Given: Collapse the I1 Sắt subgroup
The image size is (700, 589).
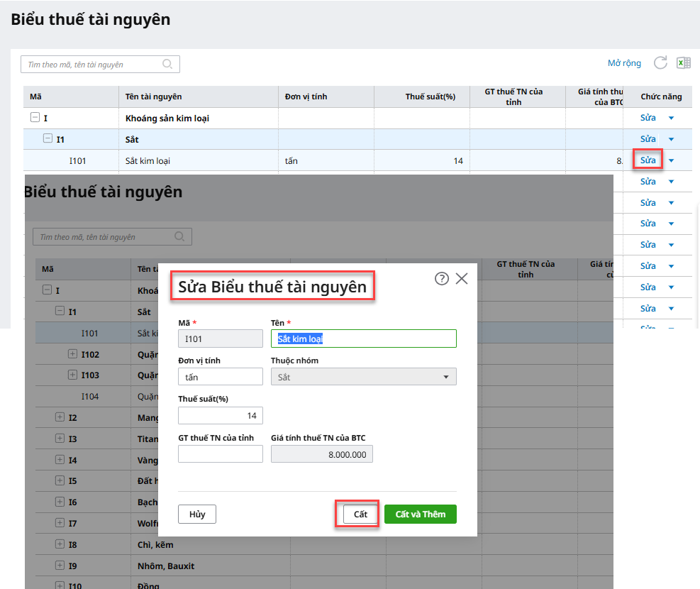Looking at the screenshot, I should tap(48, 139).
